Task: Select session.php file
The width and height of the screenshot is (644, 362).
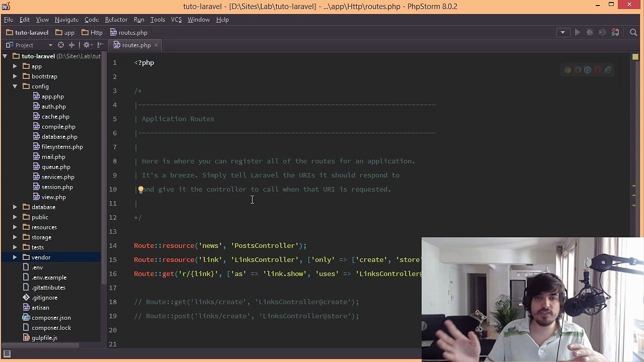Action: coord(53,187)
